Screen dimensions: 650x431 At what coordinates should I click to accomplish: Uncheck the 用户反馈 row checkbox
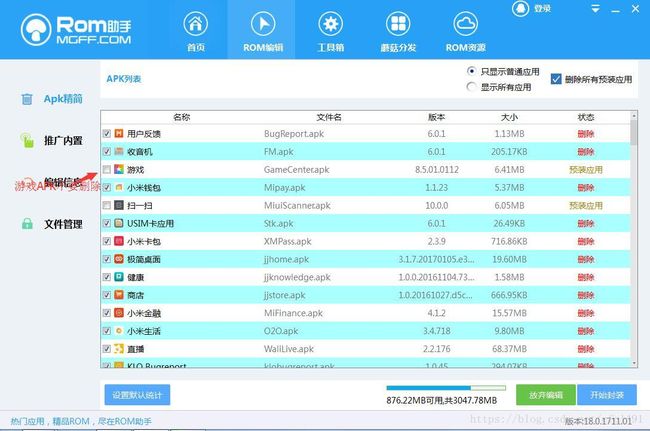click(x=107, y=133)
